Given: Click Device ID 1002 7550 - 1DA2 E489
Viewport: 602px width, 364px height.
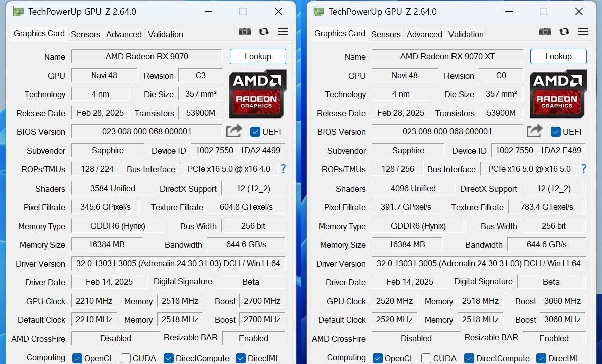Looking at the screenshot, I should point(538,150).
